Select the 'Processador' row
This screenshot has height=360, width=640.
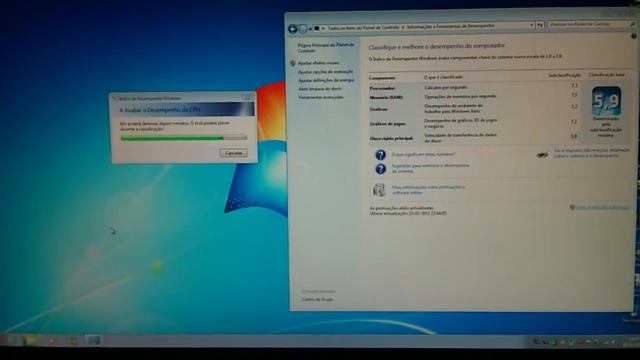pos(474,87)
